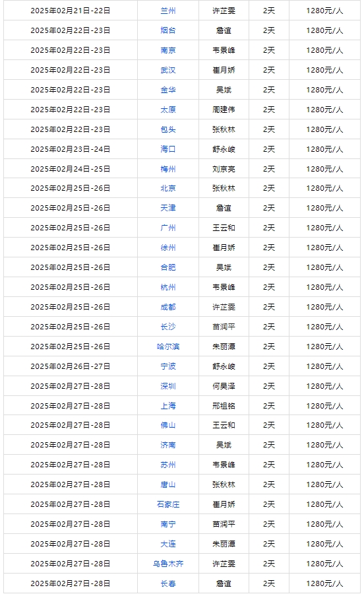This screenshot has height=596, width=364.
Task: Select date 2025年02月26日-27日
Action: (x=70, y=366)
